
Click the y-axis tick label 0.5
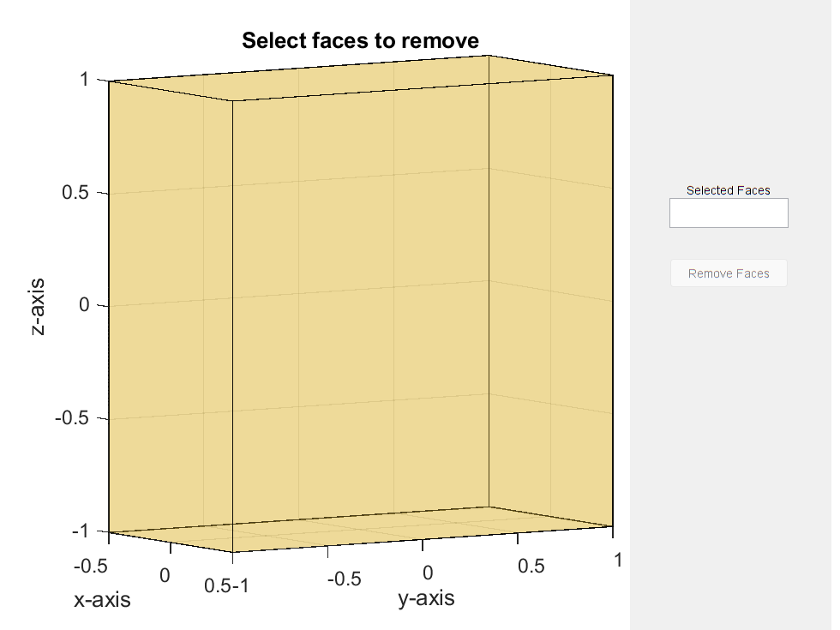[531, 566]
